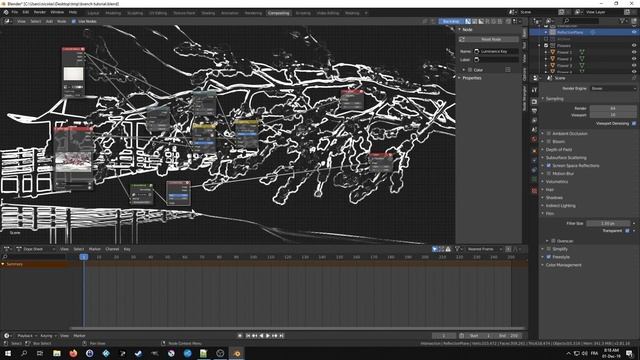Click the Label field icon in Node panel
This screenshot has height=360, width=640.
coord(476,60)
